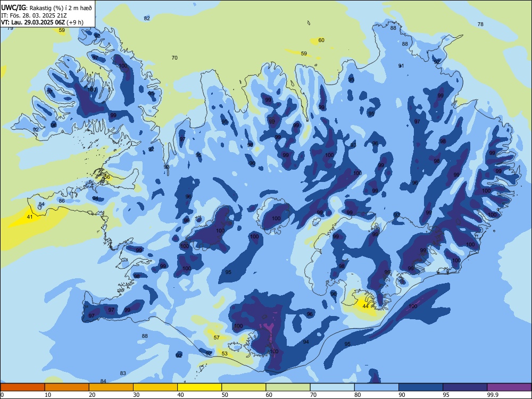The width and height of the screenshot is (532, 399).
Task: Click the map value '41' in yellow area
Action: pyautogui.click(x=30, y=217)
